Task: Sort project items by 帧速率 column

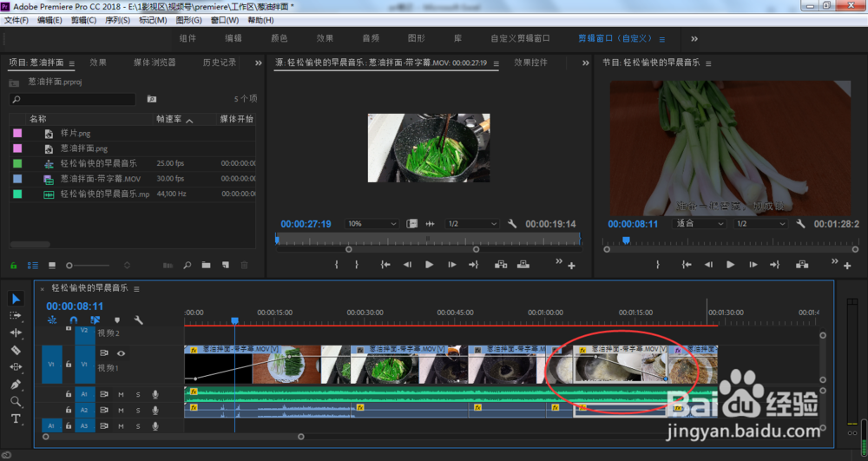Action: click(169, 119)
